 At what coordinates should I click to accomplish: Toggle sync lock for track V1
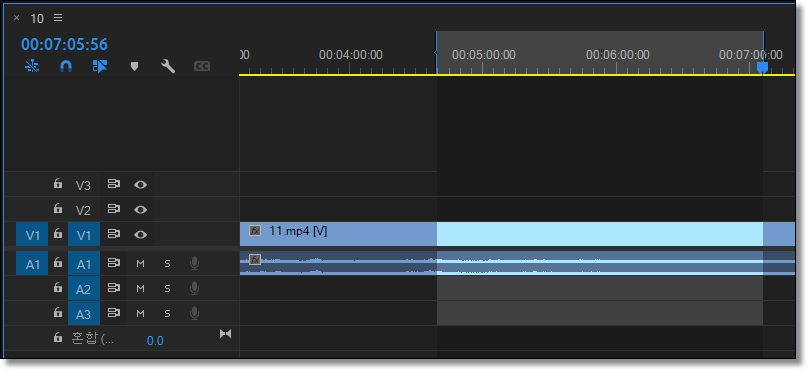[x=113, y=234]
